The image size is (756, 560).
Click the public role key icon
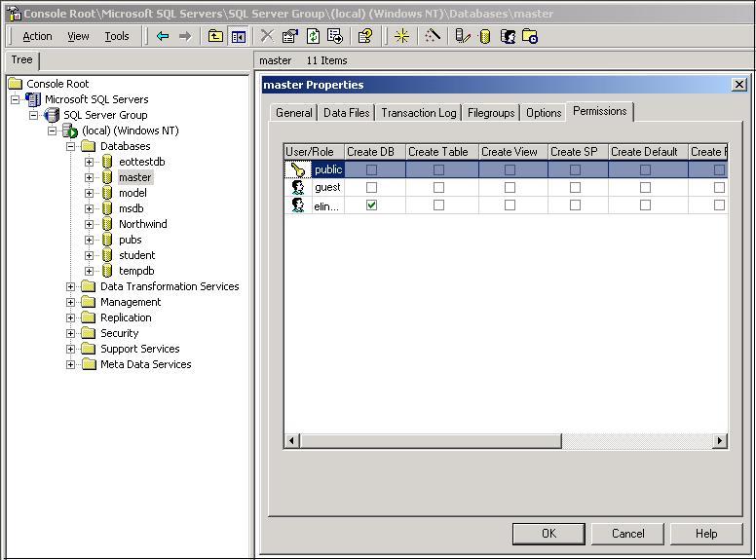298,169
